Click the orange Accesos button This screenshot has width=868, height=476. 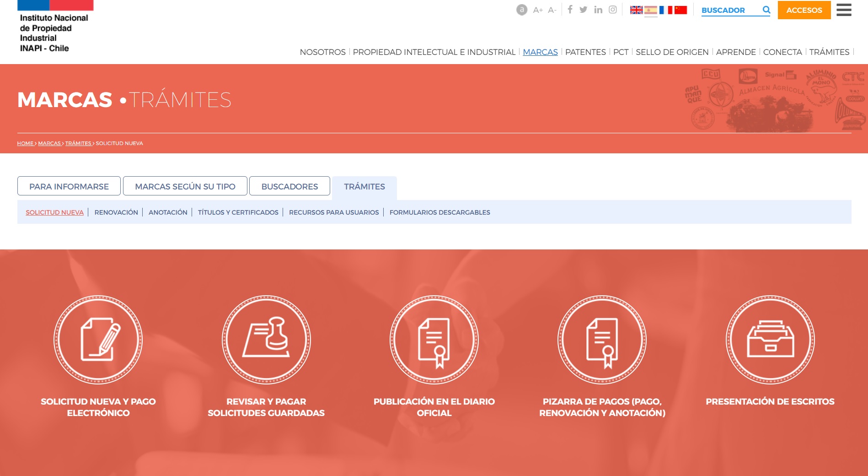click(804, 10)
